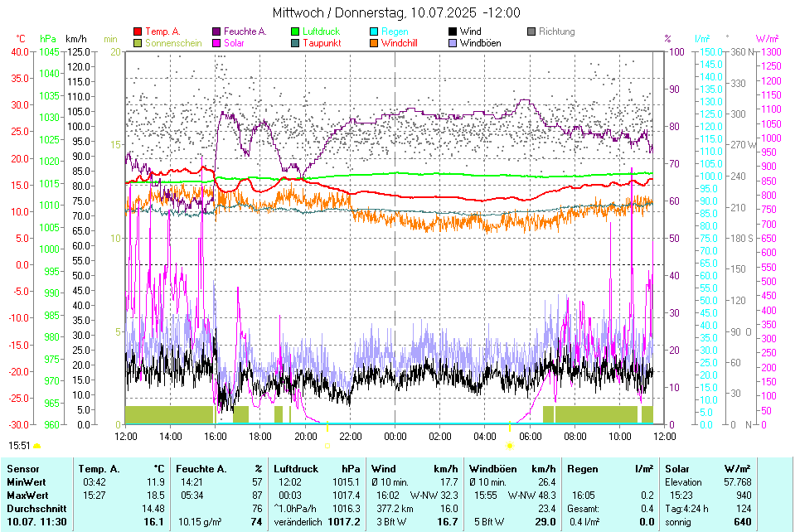
Task: Click the 'Windböen' table column header
Action: (x=493, y=469)
